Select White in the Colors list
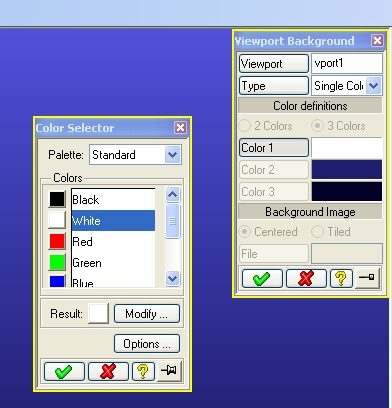 click(113, 221)
